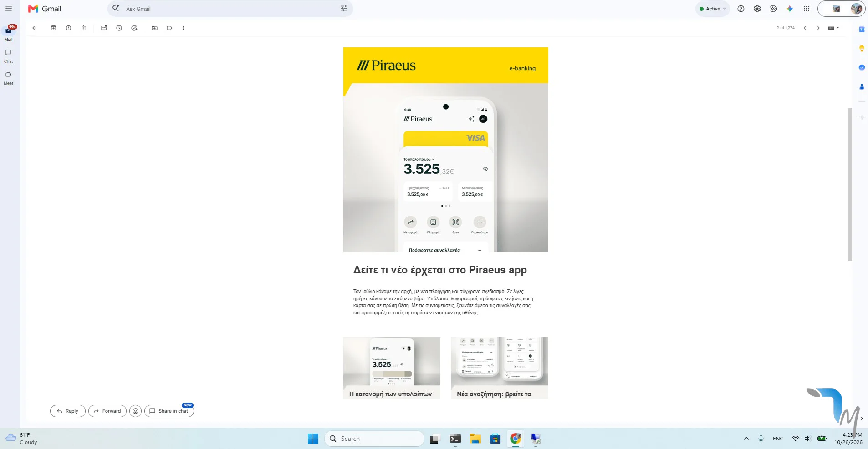Click the email's vertical scrollbar
868x449 pixels.
click(850, 184)
